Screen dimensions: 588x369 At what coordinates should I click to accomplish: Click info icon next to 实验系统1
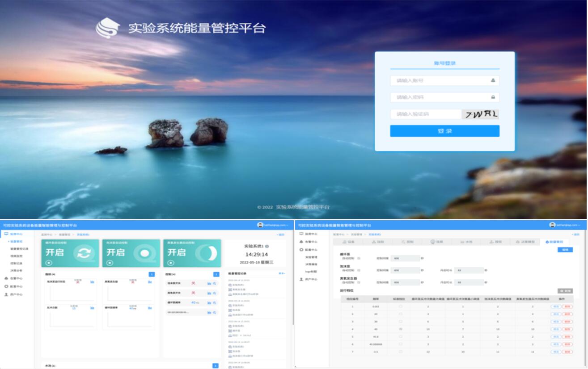point(267,246)
